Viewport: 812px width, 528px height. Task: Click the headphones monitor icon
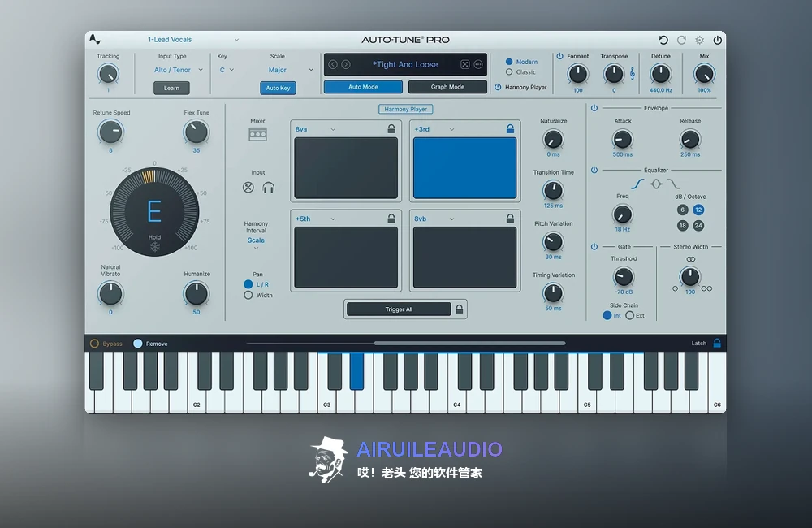[x=268, y=187]
